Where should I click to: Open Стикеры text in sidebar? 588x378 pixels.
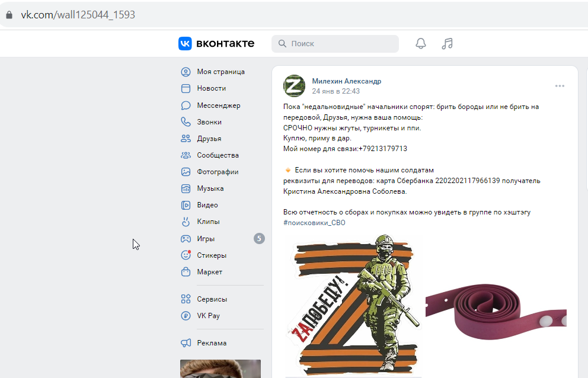coord(212,255)
